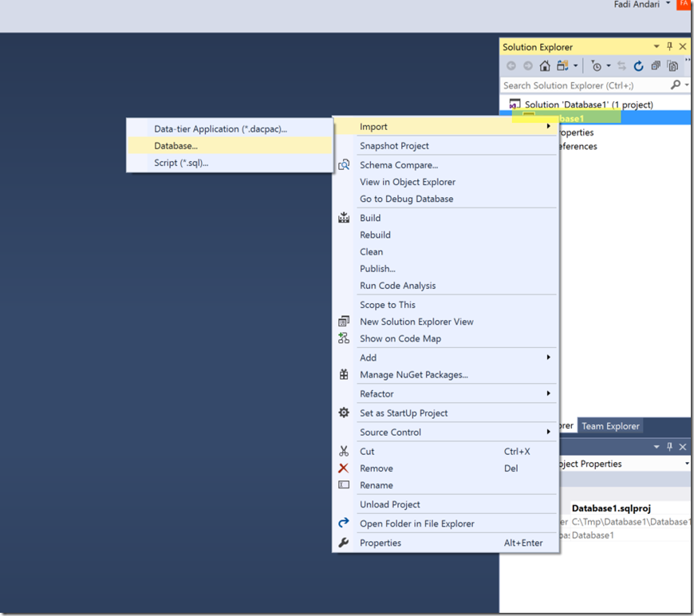Click the Build icon in context menu
694x616 pixels.
pyautogui.click(x=344, y=218)
